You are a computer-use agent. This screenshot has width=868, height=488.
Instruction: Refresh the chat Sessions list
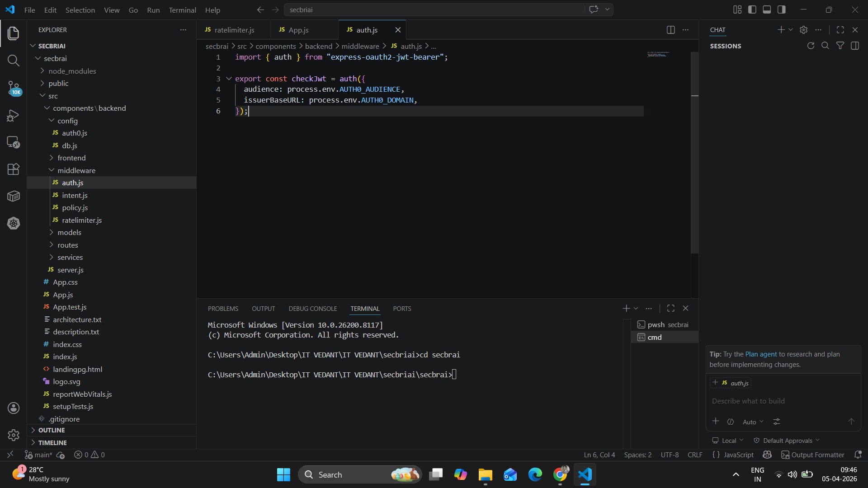811,46
